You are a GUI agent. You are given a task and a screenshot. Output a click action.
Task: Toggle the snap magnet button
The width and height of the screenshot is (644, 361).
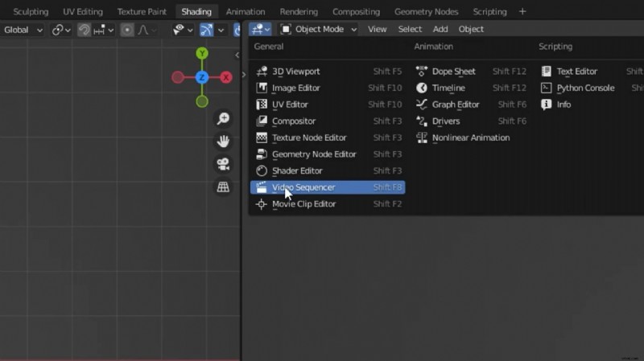pyautogui.click(x=84, y=30)
